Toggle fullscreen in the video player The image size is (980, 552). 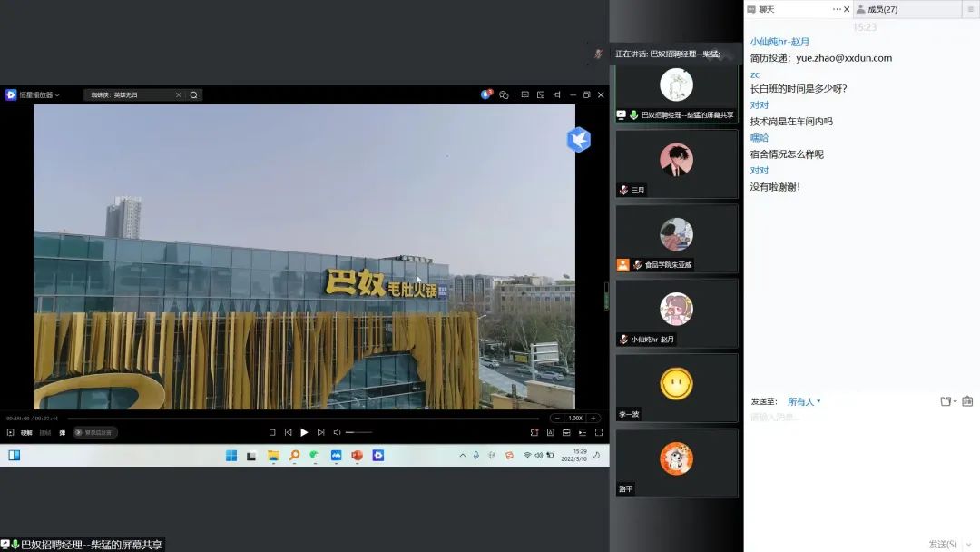tap(599, 432)
